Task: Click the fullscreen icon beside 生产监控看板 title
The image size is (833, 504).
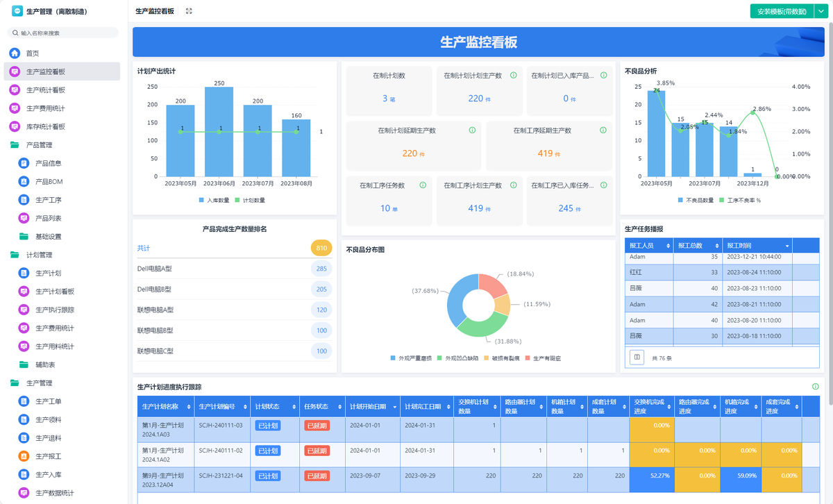Action: point(189,11)
